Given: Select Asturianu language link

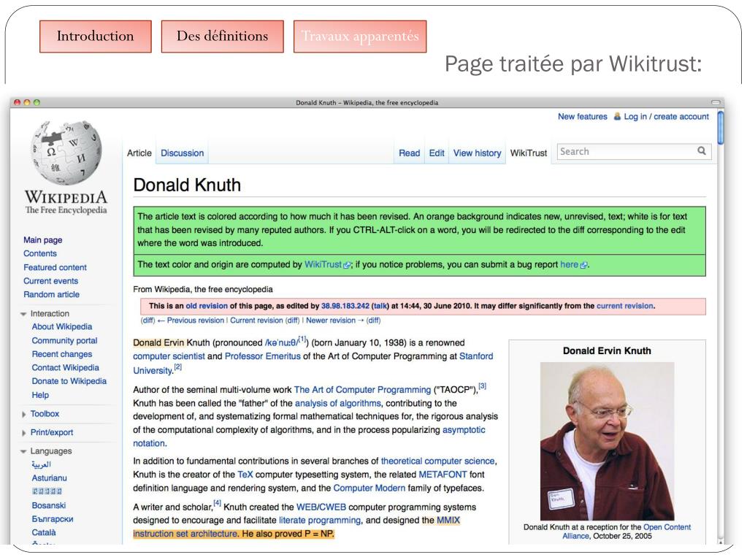Looking at the screenshot, I should tap(50, 478).
